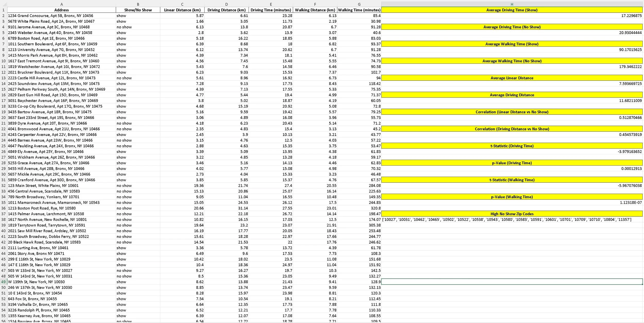
Task: Select address 1234 Grand Concourse cell
Action: point(50,16)
